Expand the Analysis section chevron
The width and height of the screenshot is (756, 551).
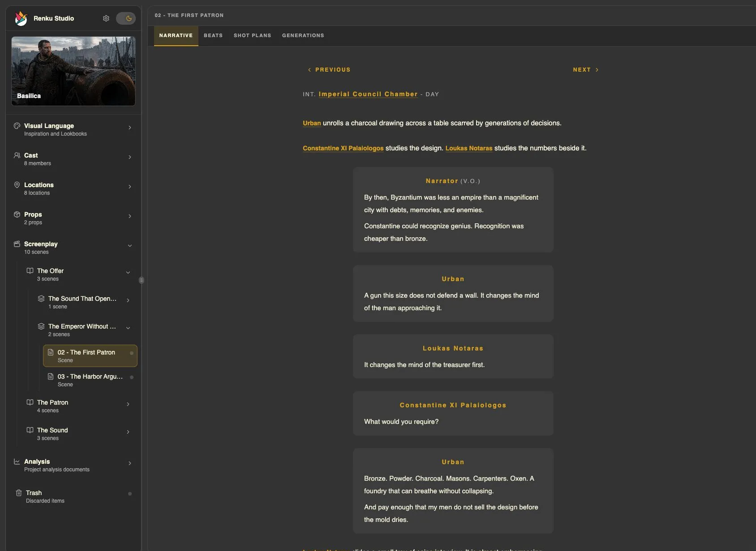pos(130,463)
